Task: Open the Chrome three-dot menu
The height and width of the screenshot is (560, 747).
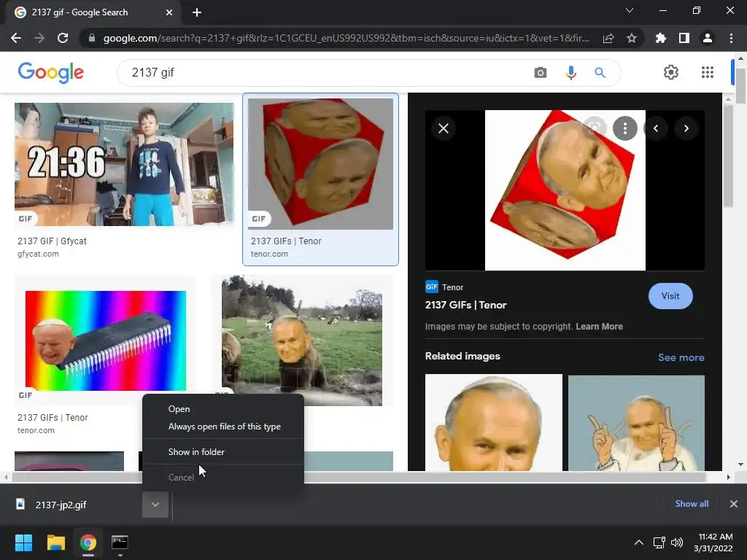Action: click(x=731, y=38)
